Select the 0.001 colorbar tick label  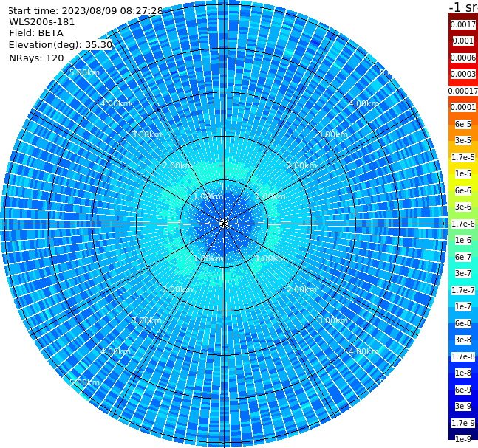(463, 41)
